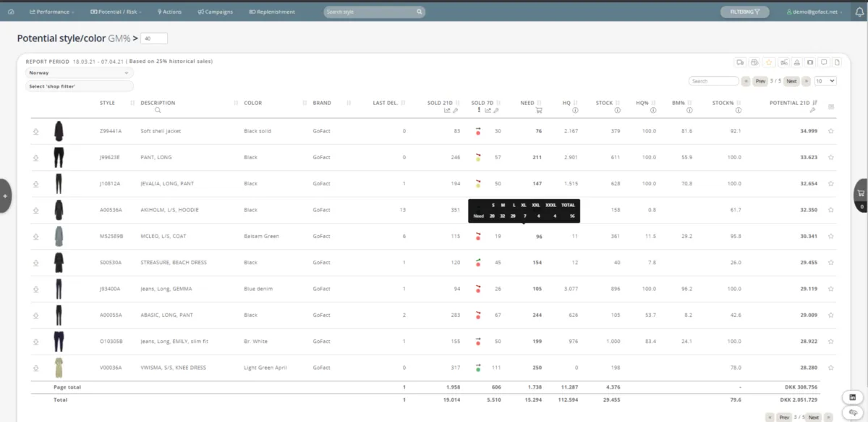
Task: Toggle star for PANT, LONG row
Action: [830, 157]
